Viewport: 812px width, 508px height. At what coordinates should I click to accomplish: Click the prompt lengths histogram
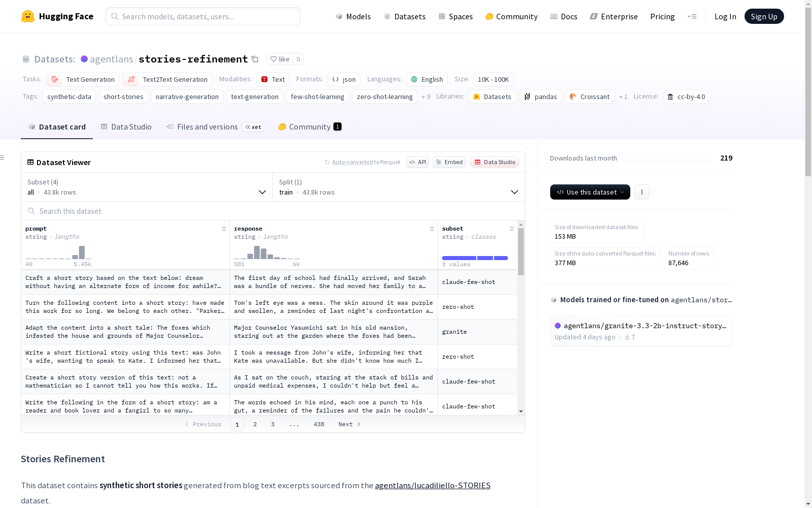tap(58, 252)
